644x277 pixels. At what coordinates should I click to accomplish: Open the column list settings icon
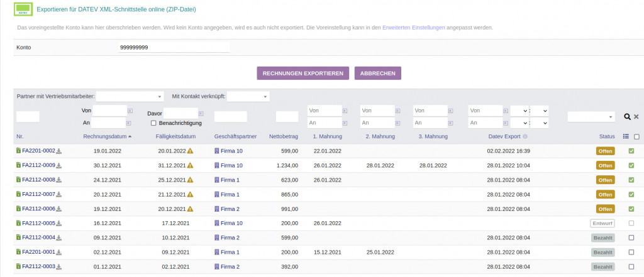coord(626,136)
